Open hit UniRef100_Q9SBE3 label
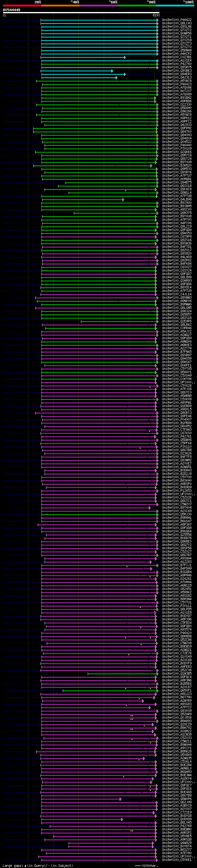The width and height of the screenshot is (197, 868). tap(177, 71)
